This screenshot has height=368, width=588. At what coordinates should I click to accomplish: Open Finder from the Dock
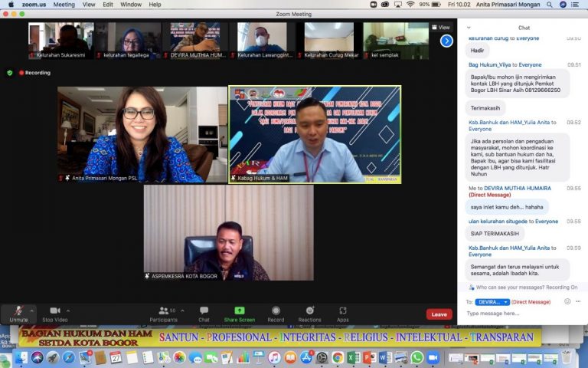coord(21,357)
